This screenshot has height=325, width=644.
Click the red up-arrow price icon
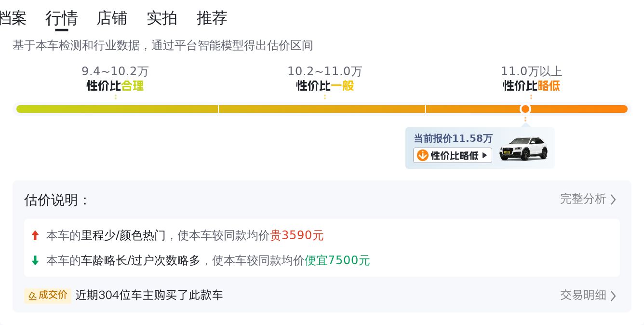(x=35, y=236)
